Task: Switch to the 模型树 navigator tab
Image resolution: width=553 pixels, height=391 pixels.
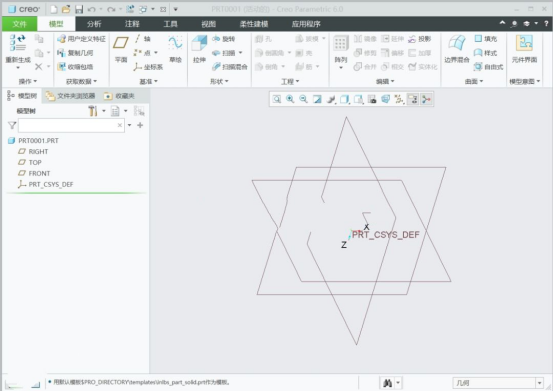Action: pyautogui.click(x=22, y=96)
